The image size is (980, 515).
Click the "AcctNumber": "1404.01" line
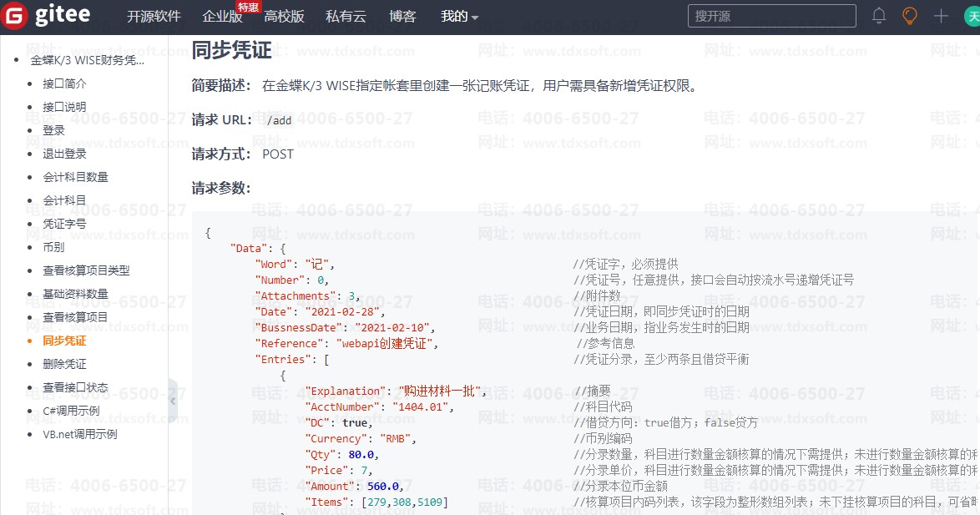[x=379, y=406]
